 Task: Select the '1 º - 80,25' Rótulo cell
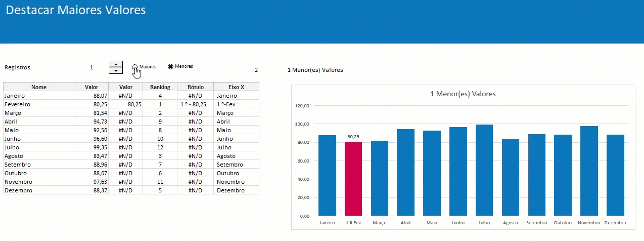196,104
